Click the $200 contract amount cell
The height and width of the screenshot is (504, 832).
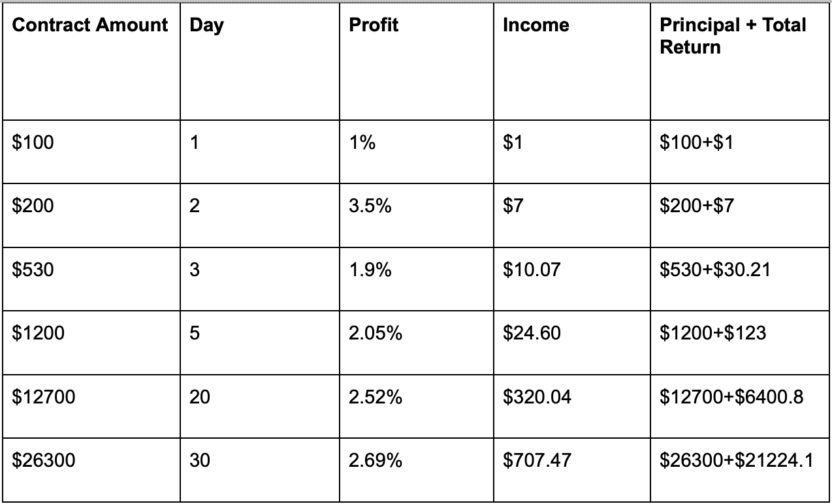[91, 215]
